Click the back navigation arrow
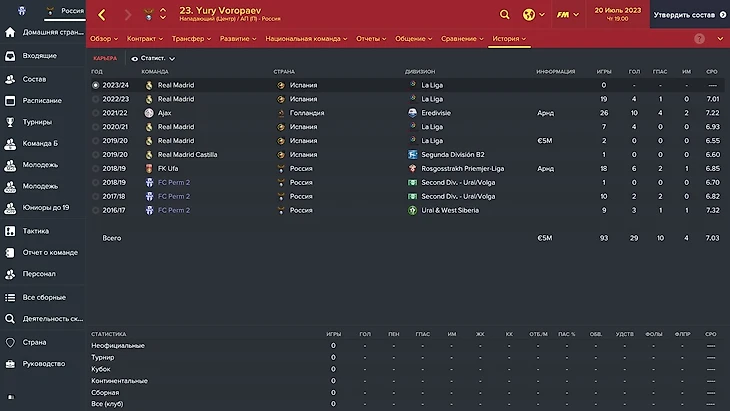This screenshot has height=411, width=730. pos(102,15)
